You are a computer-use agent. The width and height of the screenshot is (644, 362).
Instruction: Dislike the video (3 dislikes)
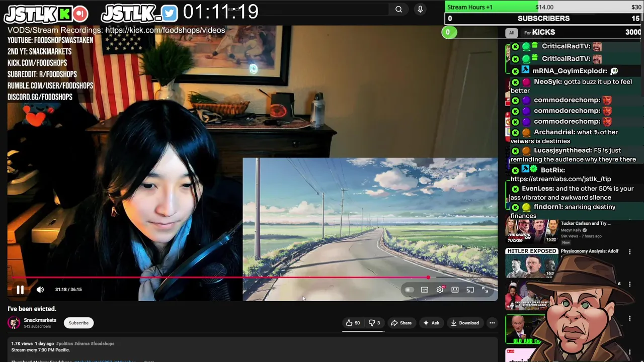coord(374,323)
